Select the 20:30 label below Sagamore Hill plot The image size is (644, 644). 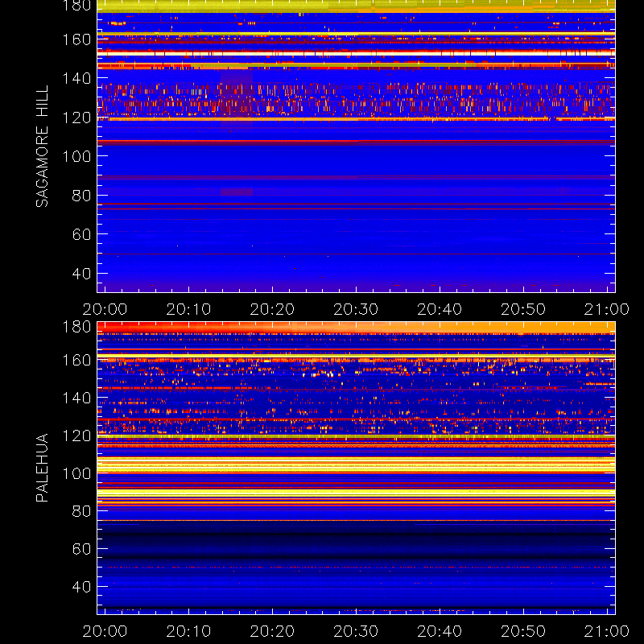point(356,309)
